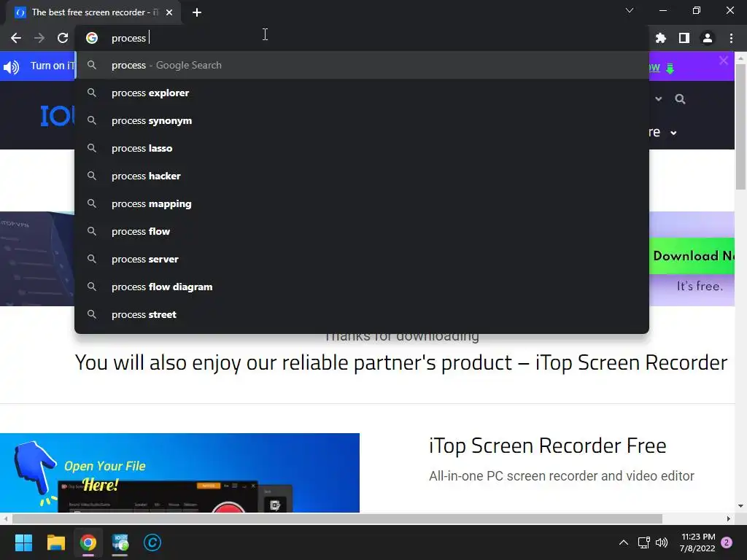Click the horizontal scrollbar thumb
747x560 pixels.
[337, 518]
